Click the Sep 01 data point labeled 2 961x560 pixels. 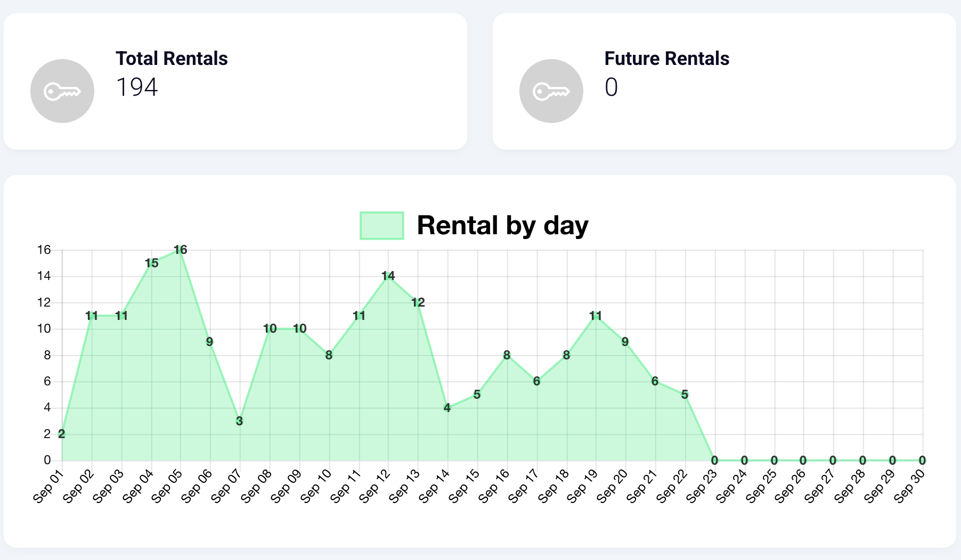62,434
